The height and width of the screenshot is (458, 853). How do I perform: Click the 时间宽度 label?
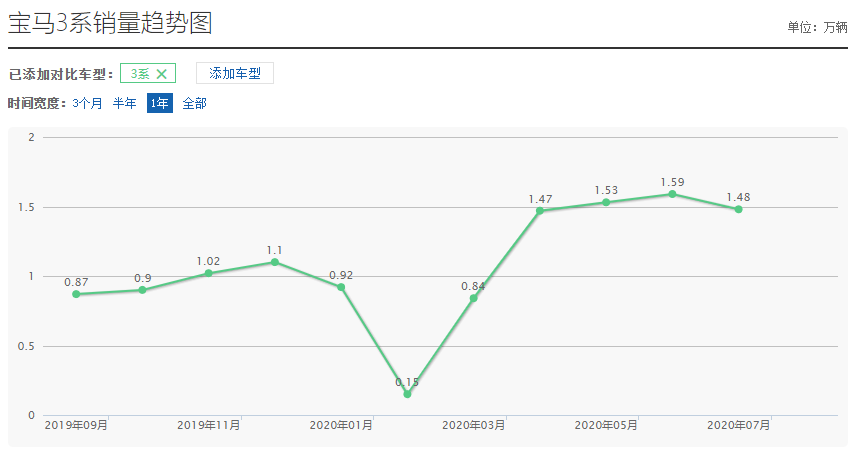pyautogui.click(x=37, y=103)
